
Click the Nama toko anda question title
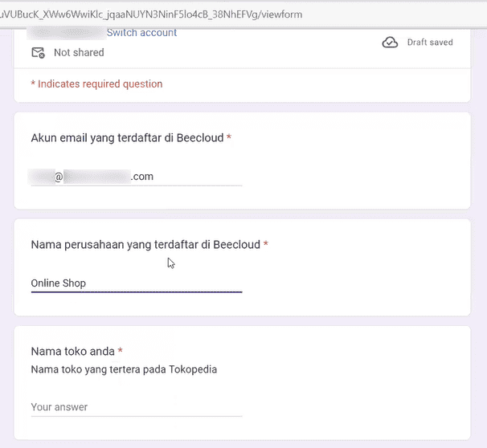pos(72,351)
